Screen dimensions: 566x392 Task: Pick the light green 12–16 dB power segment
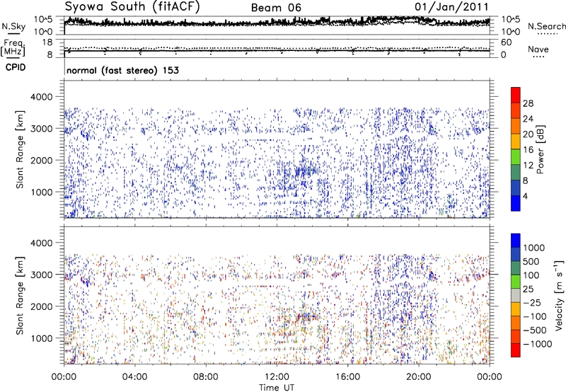click(x=516, y=157)
